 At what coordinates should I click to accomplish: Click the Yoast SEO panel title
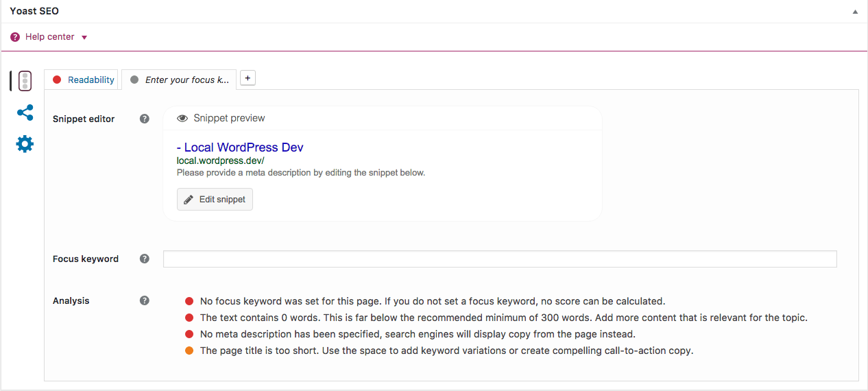point(34,12)
